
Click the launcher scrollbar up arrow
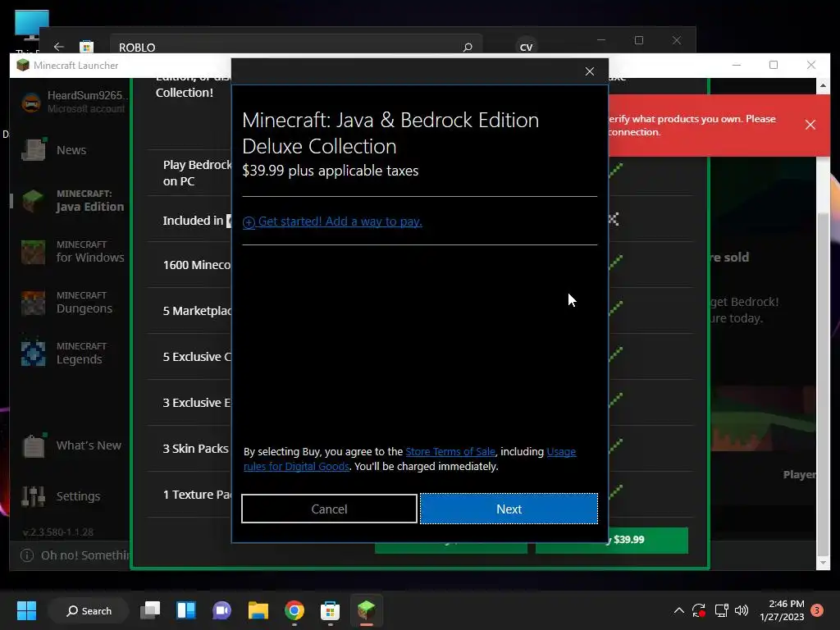[823, 85]
